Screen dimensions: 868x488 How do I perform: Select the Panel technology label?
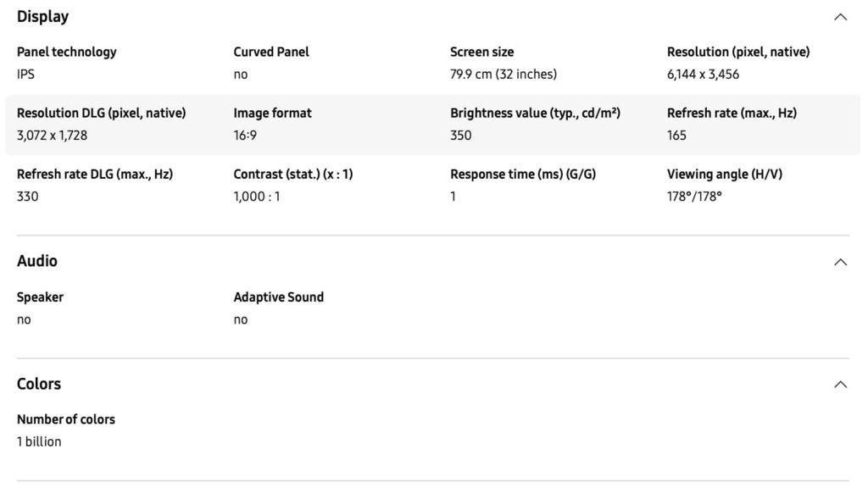[67, 52]
